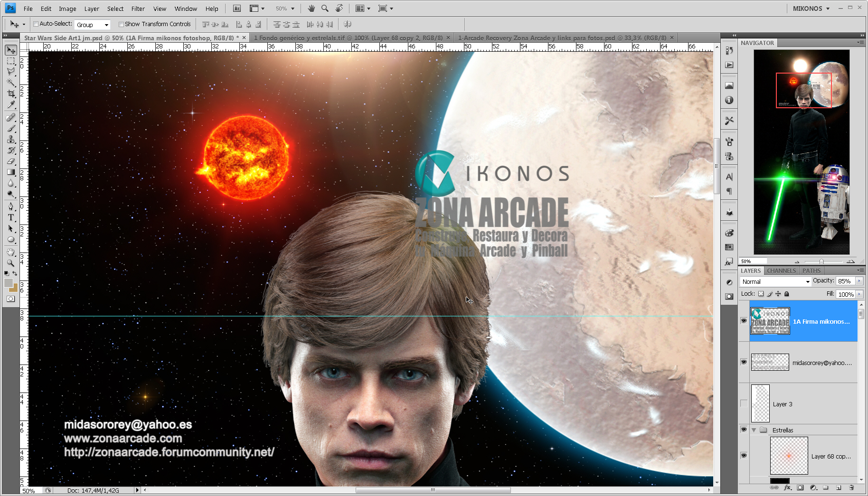Delete layer with trash icon
868x496 pixels.
tap(851, 487)
